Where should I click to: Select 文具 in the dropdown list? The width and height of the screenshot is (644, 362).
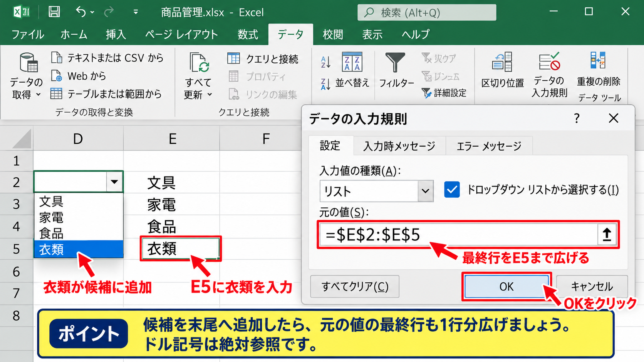coord(79,201)
